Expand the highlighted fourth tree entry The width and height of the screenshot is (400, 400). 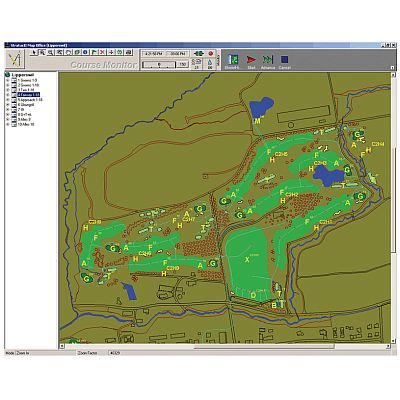click(x=8, y=95)
